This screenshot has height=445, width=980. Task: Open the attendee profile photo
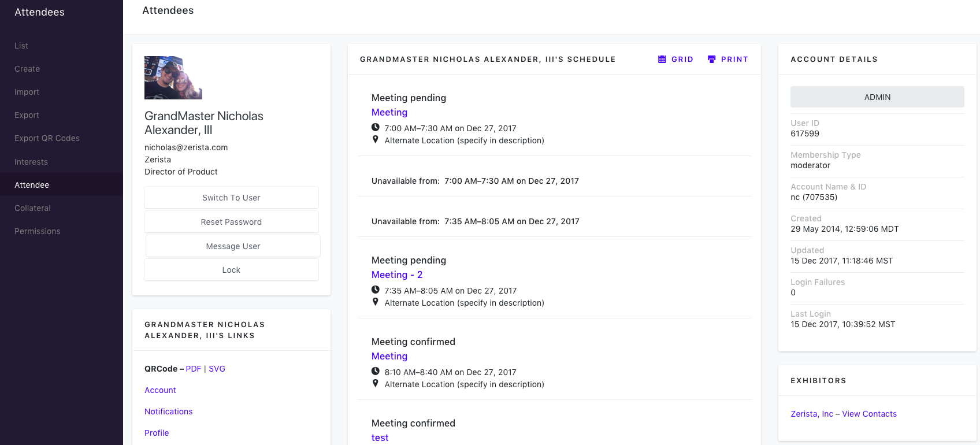click(173, 77)
